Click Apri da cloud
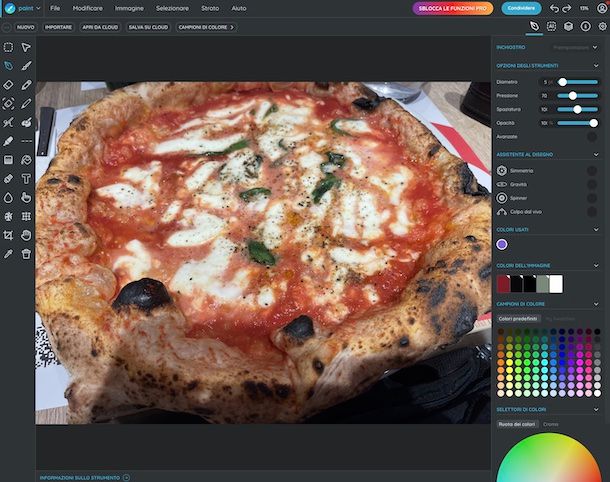Screen dimensions: 610x482 100,27
